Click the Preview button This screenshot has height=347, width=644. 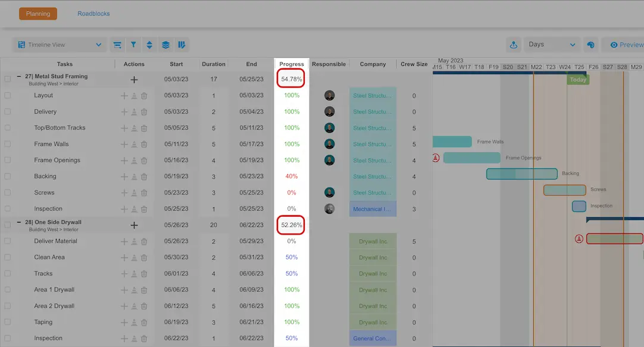(x=626, y=45)
